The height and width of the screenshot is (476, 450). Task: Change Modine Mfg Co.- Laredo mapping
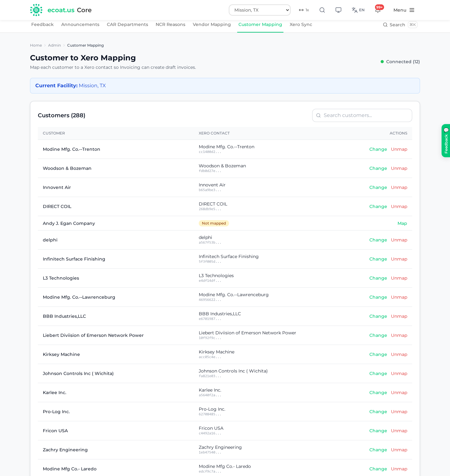378,469
